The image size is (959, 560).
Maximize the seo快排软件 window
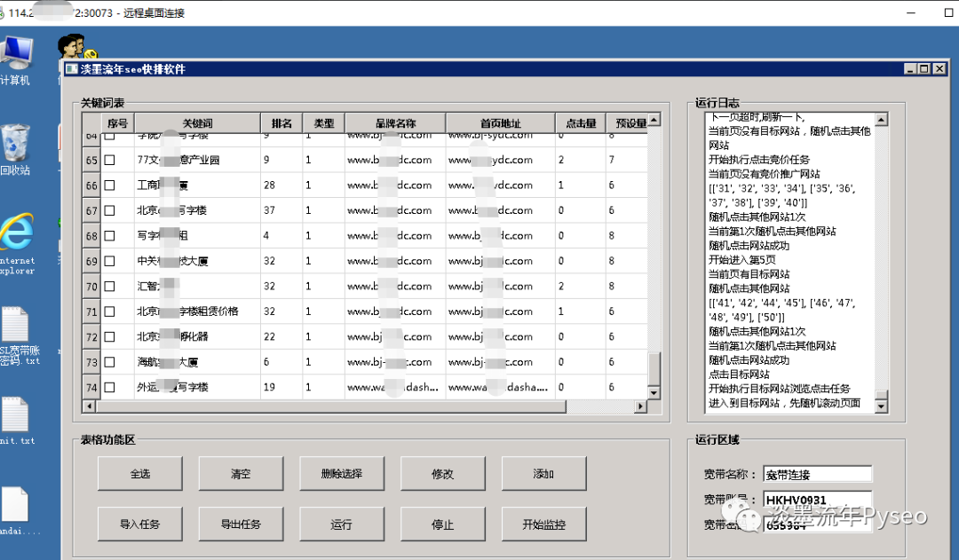924,69
